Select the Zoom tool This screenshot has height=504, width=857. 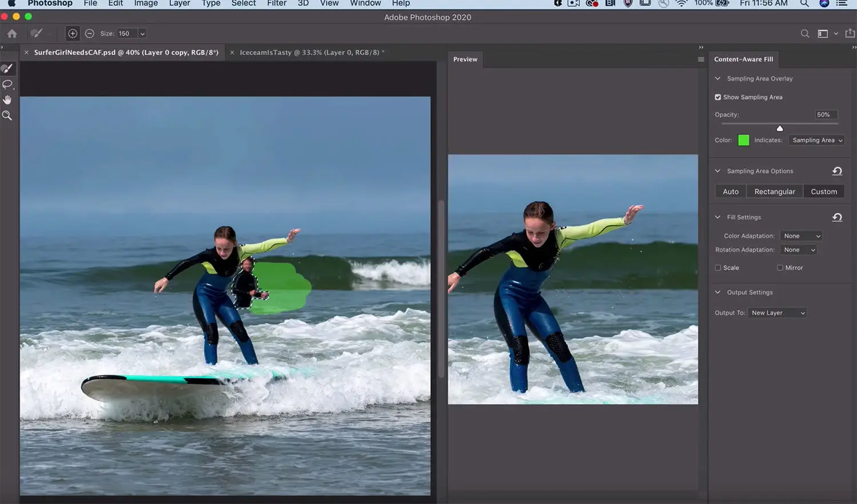8,115
